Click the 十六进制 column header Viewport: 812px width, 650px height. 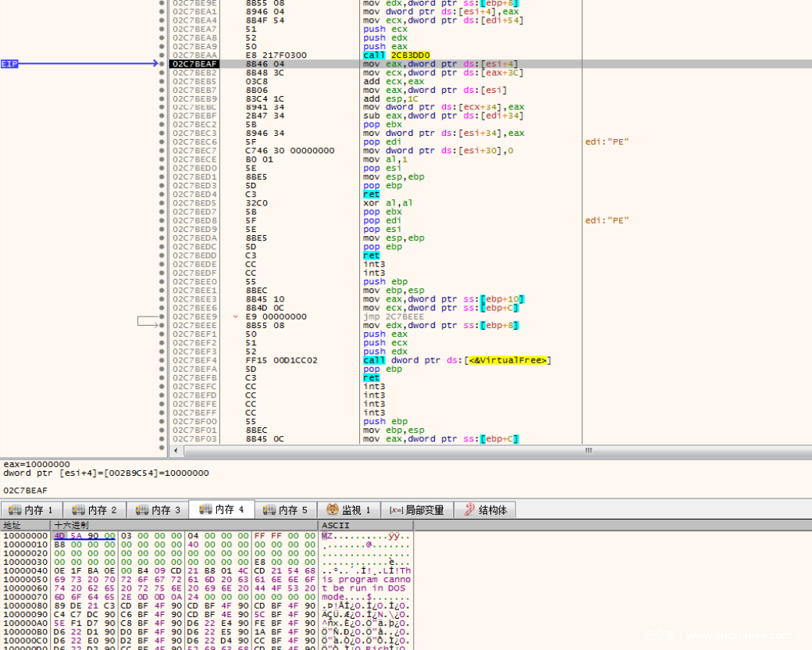pos(70,525)
